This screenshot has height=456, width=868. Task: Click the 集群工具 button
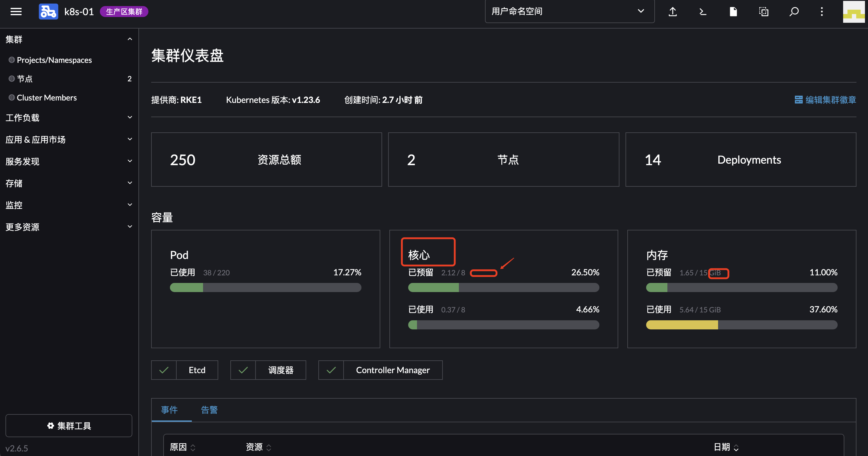click(69, 426)
